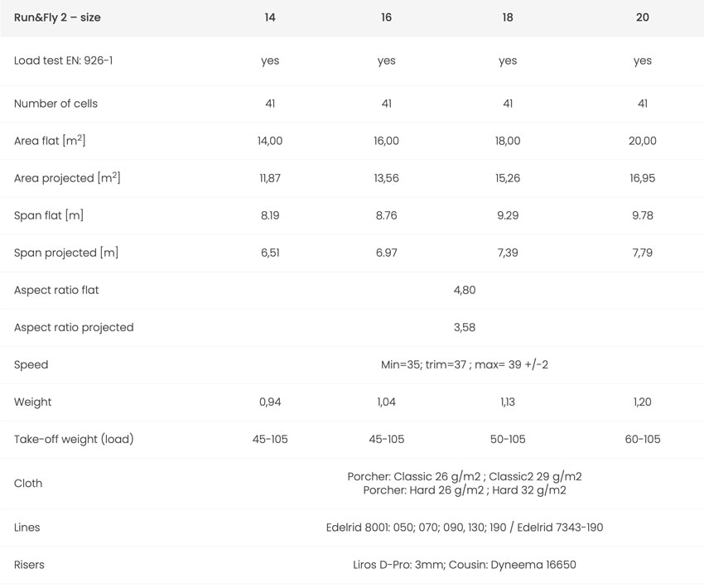704x588 pixels.
Task: Click the 9.29 span flat value
Action: pos(508,215)
